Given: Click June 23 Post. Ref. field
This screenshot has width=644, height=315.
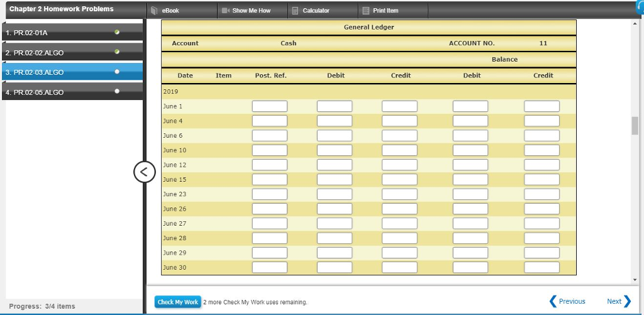Looking at the screenshot, I should point(270,194).
